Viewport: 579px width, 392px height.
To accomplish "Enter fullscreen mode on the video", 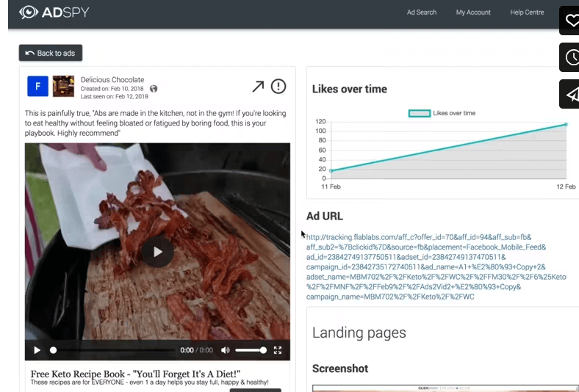I will 278,350.
